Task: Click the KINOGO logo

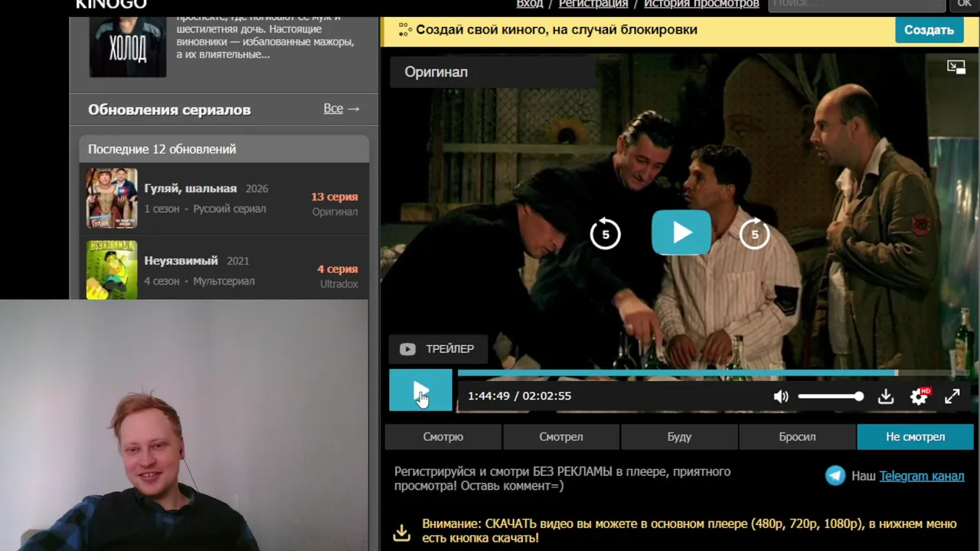Action: [111, 5]
